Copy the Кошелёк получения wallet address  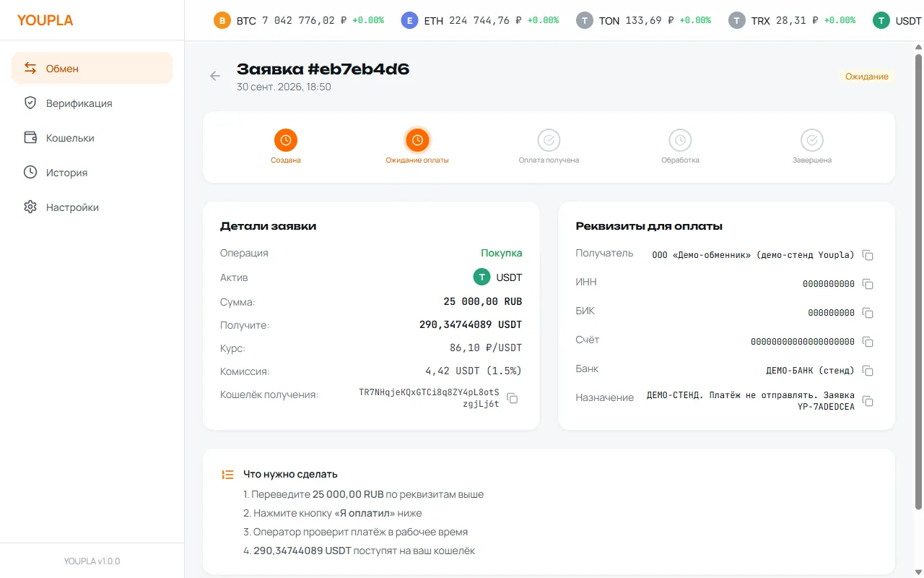pos(513,398)
